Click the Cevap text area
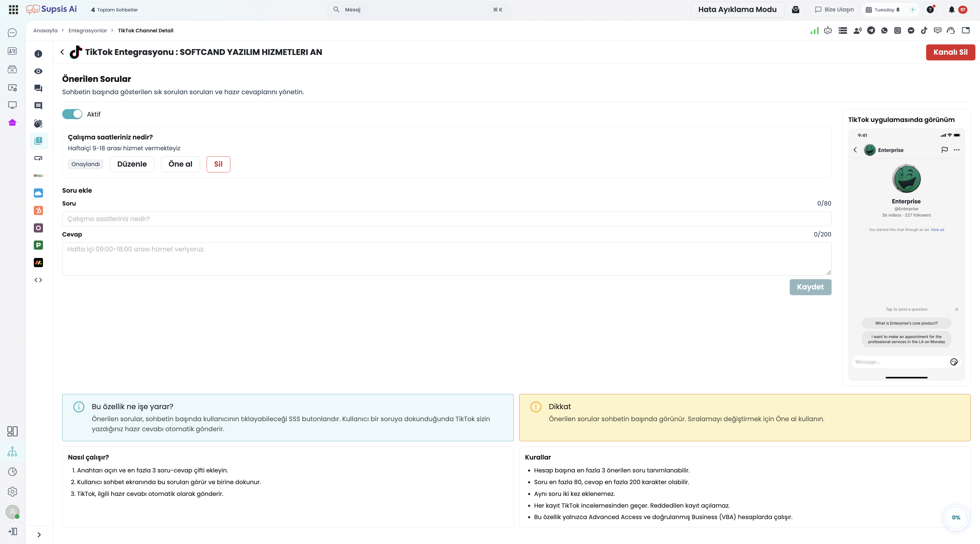Viewport: 980px width, 544px height. pyautogui.click(x=447, y=259)
